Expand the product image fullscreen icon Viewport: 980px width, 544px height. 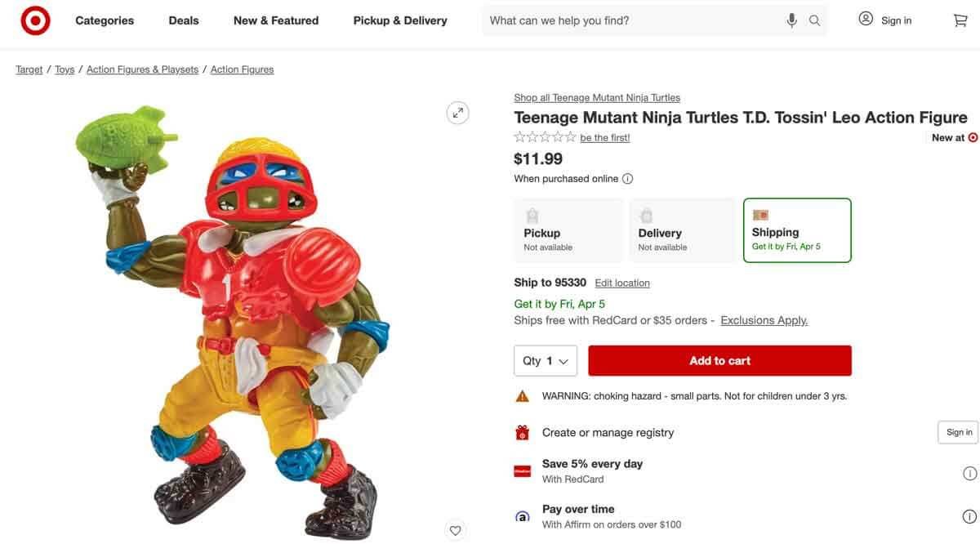pos(457,113)
